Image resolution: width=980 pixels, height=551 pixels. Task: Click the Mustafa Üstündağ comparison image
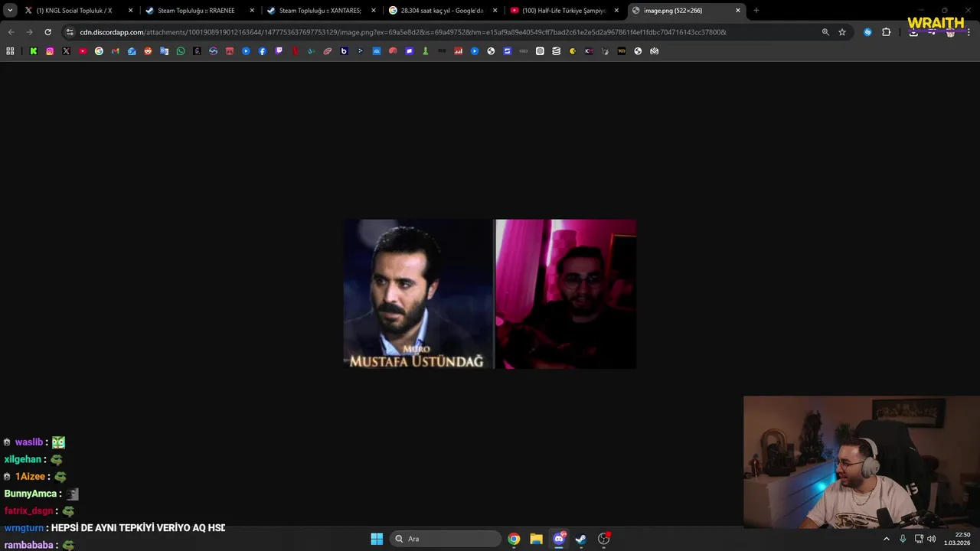coord(490,294)
